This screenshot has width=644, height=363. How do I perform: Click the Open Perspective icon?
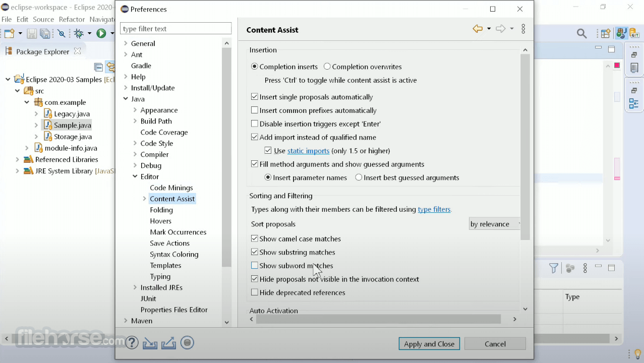tap(606, 33)
